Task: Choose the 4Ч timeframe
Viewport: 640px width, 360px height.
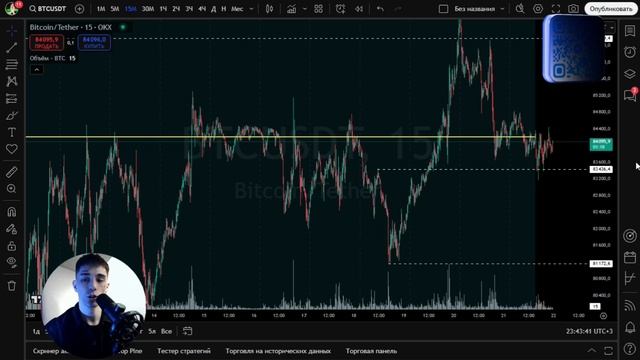Action: (202, 9)
